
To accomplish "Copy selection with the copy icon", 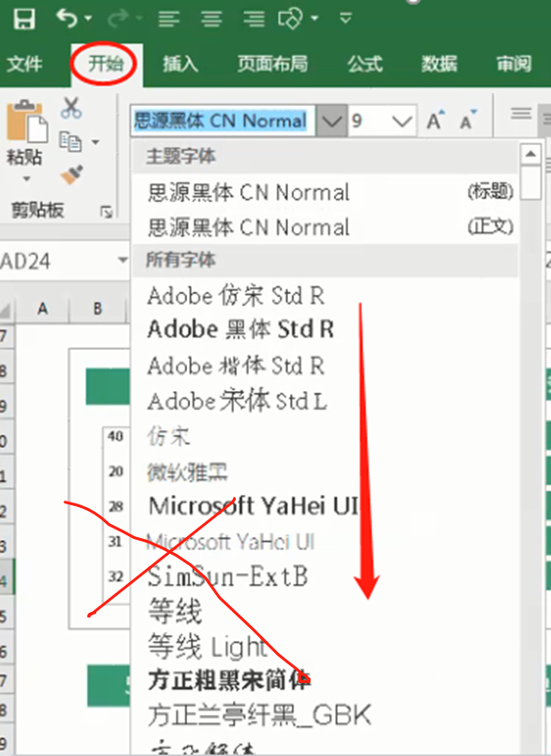I will click(71, 142).
